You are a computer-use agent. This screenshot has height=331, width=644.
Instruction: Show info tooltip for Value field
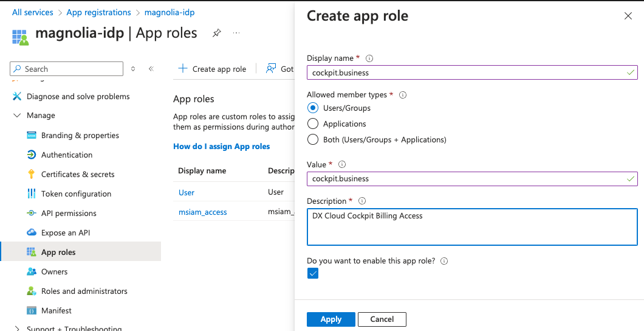pos(341,164)
